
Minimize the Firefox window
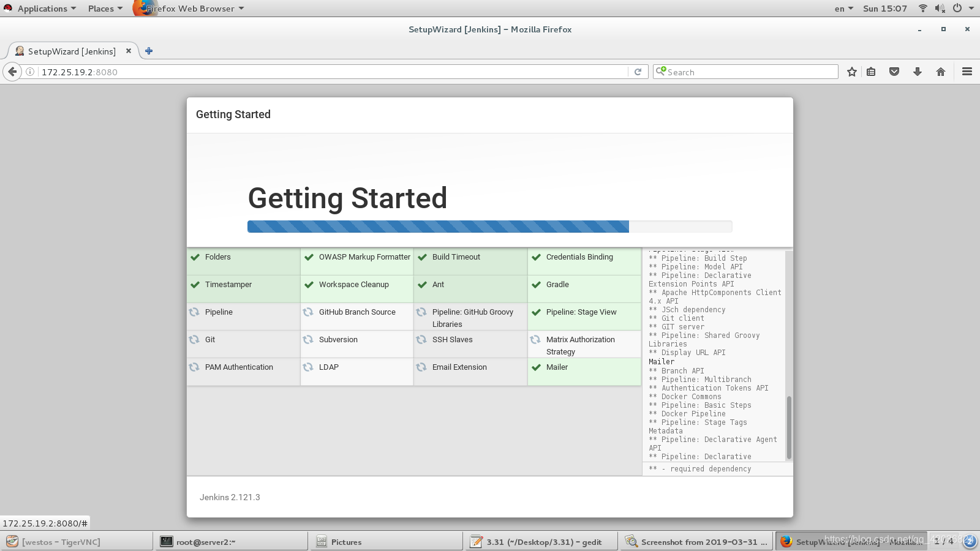(x=919, y=29)
